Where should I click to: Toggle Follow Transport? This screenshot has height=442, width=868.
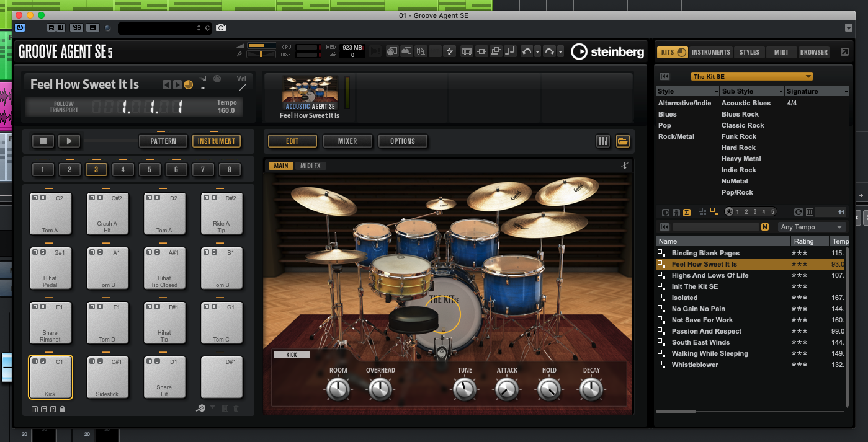pos(63,107)
